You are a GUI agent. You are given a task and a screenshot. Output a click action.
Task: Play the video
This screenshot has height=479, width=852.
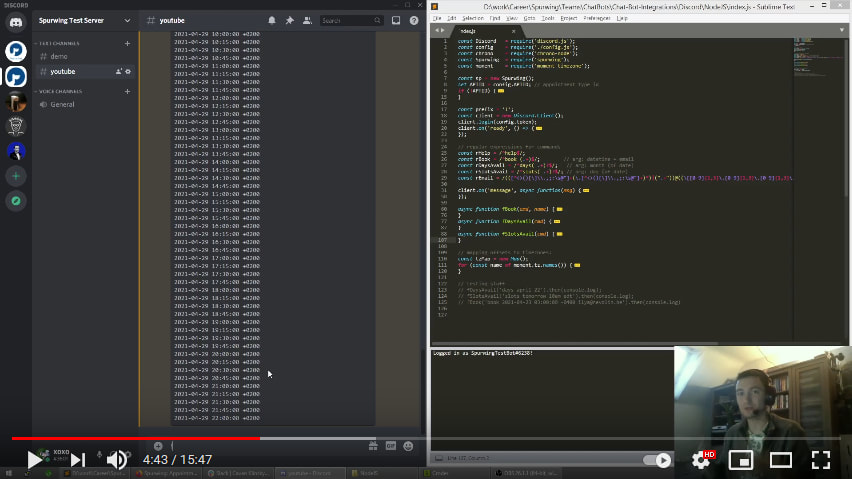point(34,460)
